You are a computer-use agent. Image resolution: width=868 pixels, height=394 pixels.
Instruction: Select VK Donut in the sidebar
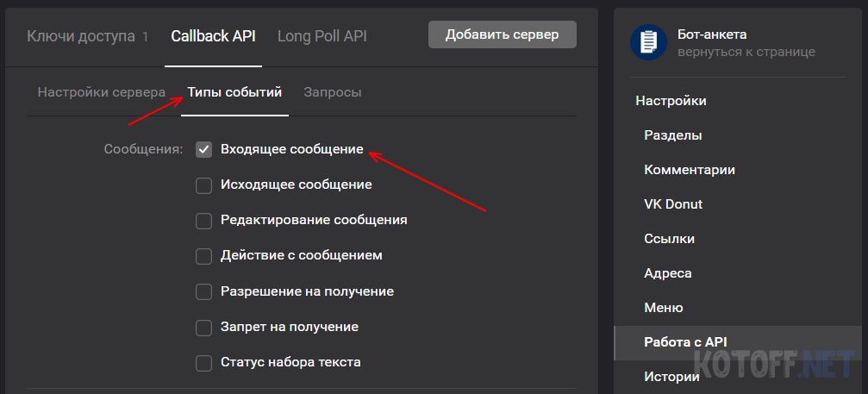[x=673, y=204]
